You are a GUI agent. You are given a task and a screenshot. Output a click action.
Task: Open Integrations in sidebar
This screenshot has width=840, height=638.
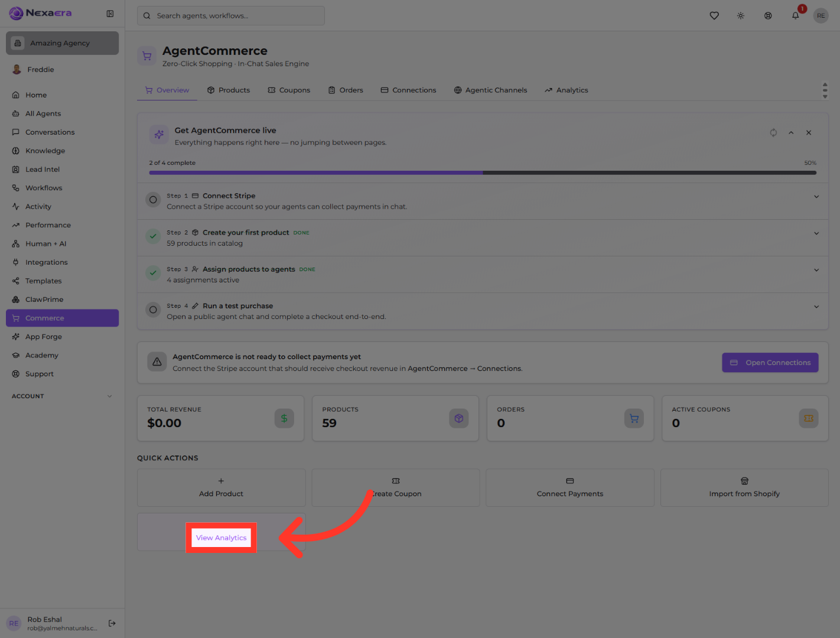pos(62,262)
